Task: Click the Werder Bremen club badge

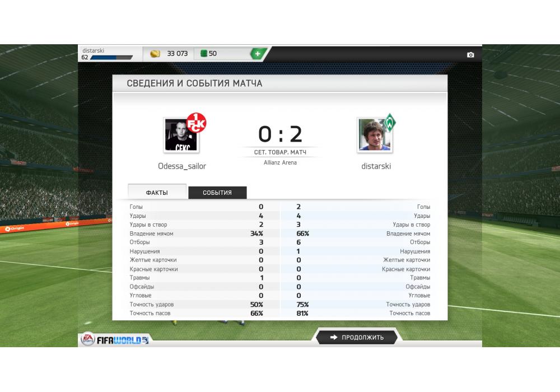Action: (389, 123)
